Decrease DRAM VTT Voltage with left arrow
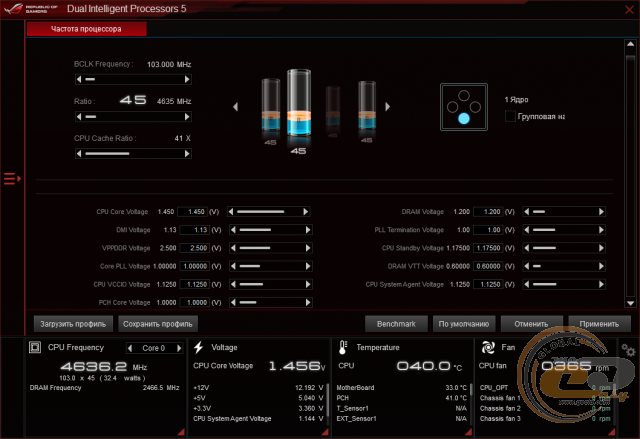This screenshot has height=439, width=640. [x=527, y=266]
